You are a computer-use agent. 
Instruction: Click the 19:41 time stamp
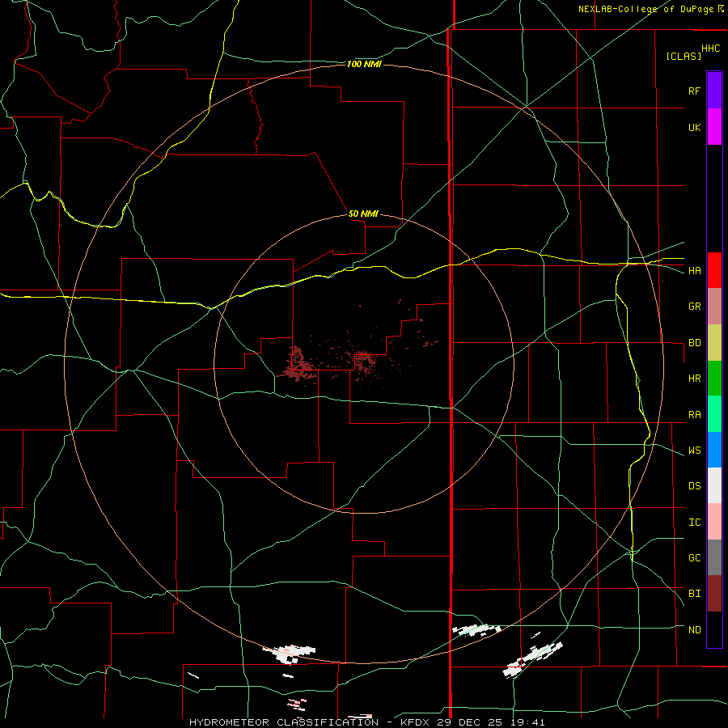pyautogui.click(x=526, y=722)
